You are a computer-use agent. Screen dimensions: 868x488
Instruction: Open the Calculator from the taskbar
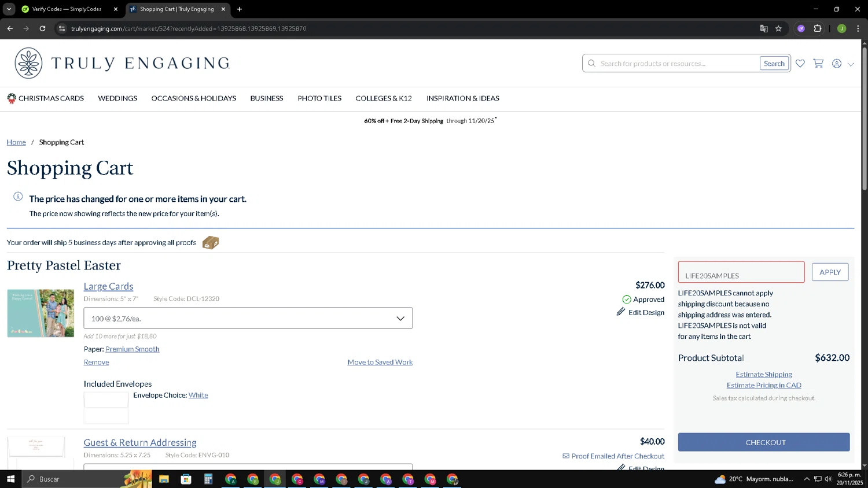tap(208, 479)
